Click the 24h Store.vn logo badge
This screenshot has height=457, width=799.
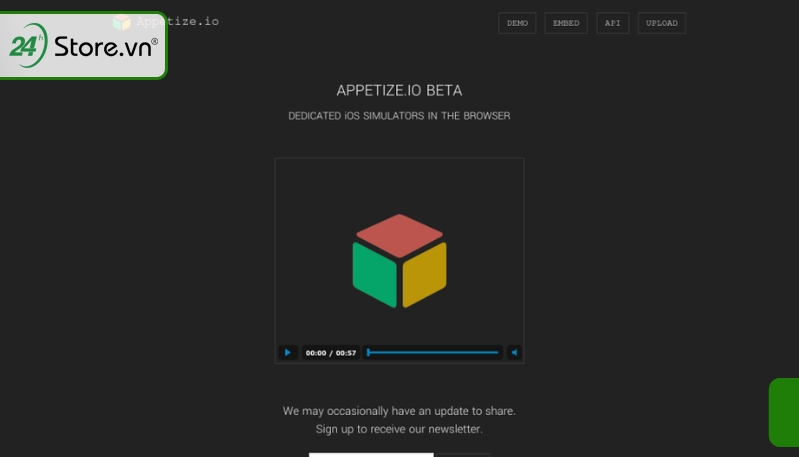(x=83, y=45)
